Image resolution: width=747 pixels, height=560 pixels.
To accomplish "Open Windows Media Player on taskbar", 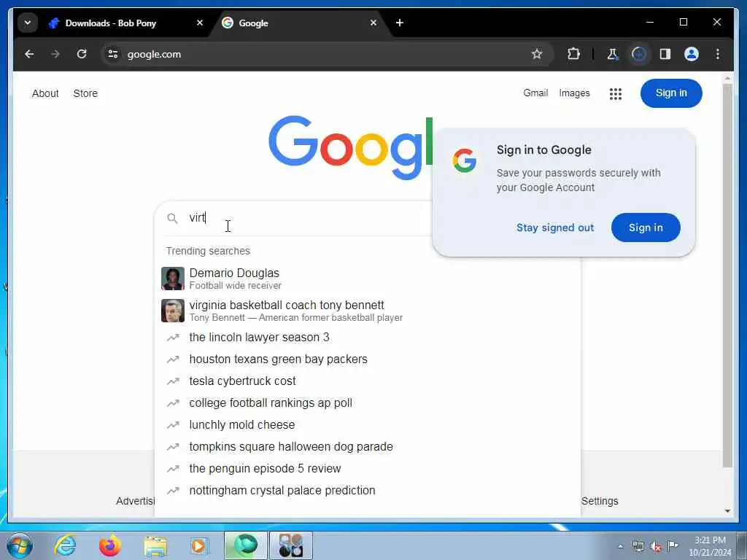I will [199, 545].
